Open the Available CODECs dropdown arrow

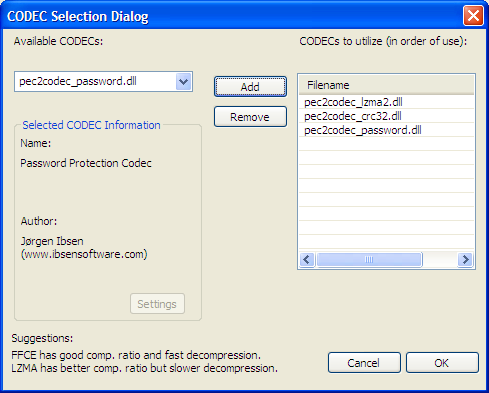click(183, 82)
